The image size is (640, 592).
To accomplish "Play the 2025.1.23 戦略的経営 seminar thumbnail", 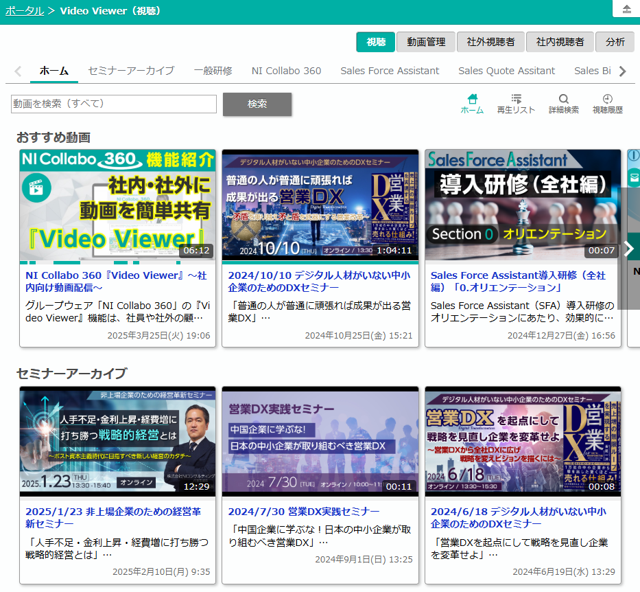I will 118,441.
